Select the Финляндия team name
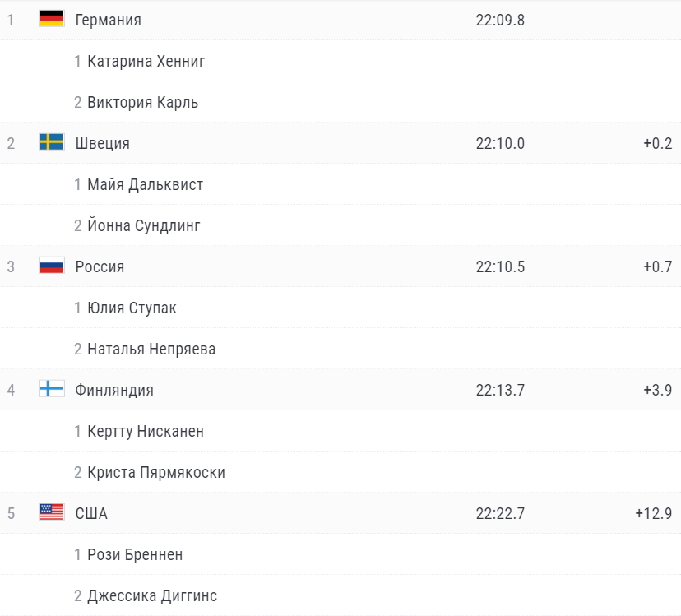The height and width of the screenshot is (616, 681). (x=114, y=390)
